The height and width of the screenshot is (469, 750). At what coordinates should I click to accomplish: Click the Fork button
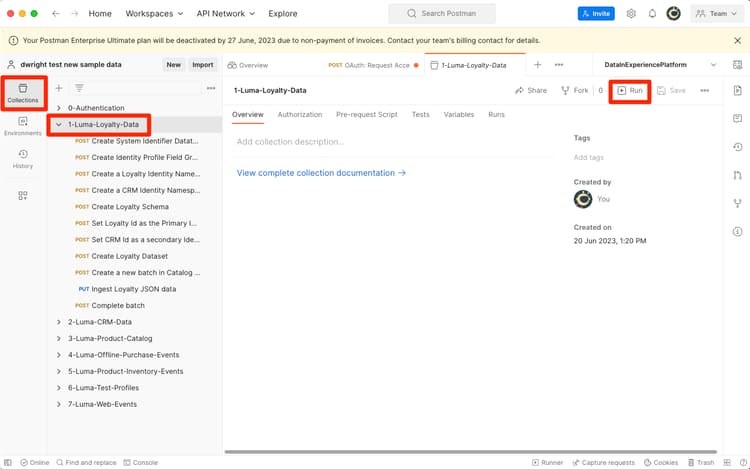click(574, 90)
